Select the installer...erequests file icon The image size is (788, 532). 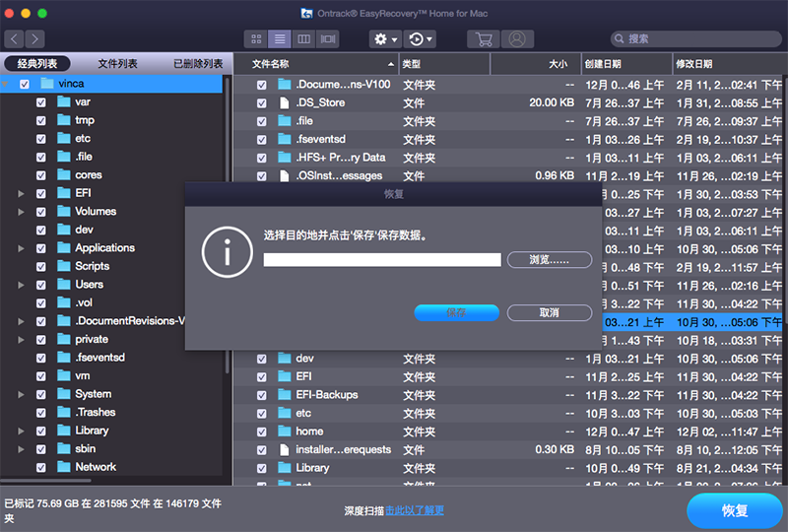pyautogui.click(x=285, y=450)
